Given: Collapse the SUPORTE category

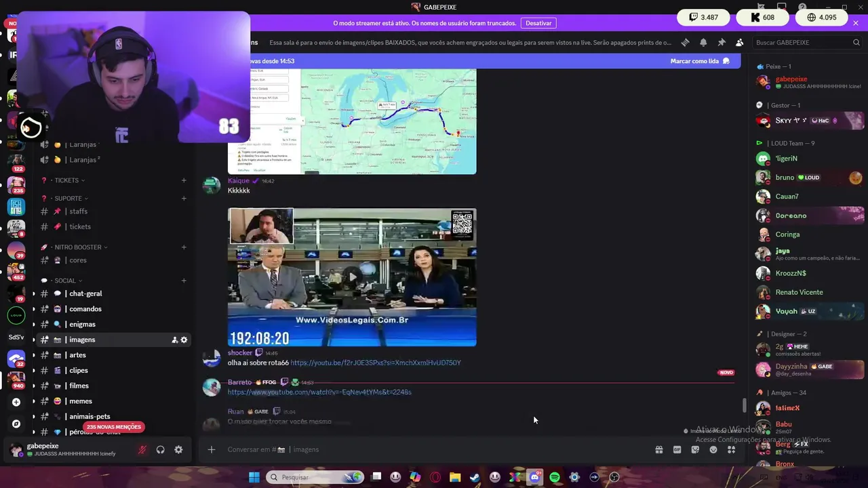Looking at the screenshot, I should (68, 199).
